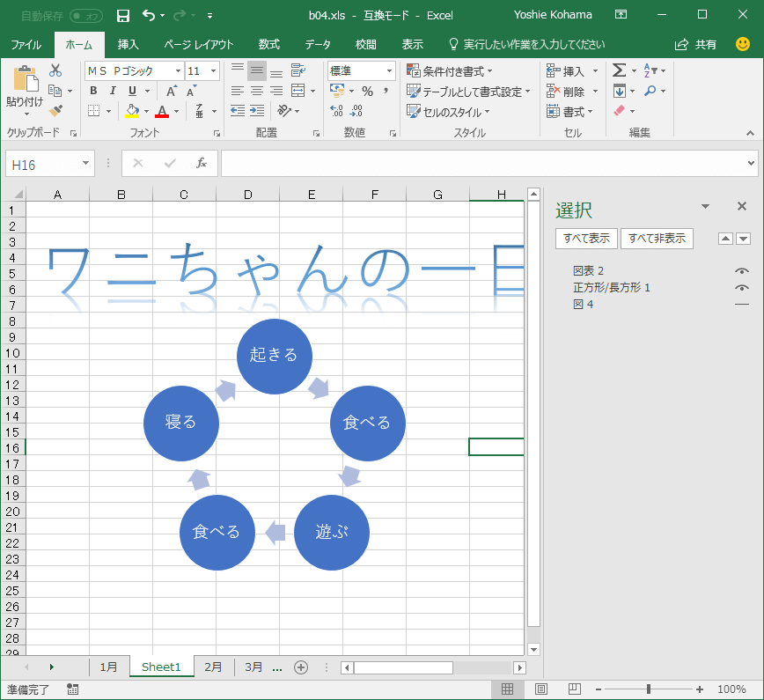Show the hidden 図 4 object
The image size is (764, 700).
click(742, 304)
